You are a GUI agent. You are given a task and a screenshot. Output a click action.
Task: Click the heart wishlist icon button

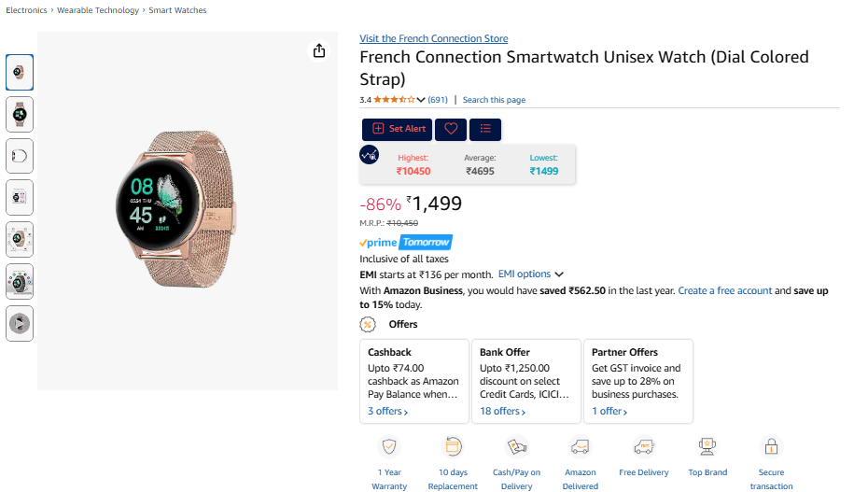[451, 129]
